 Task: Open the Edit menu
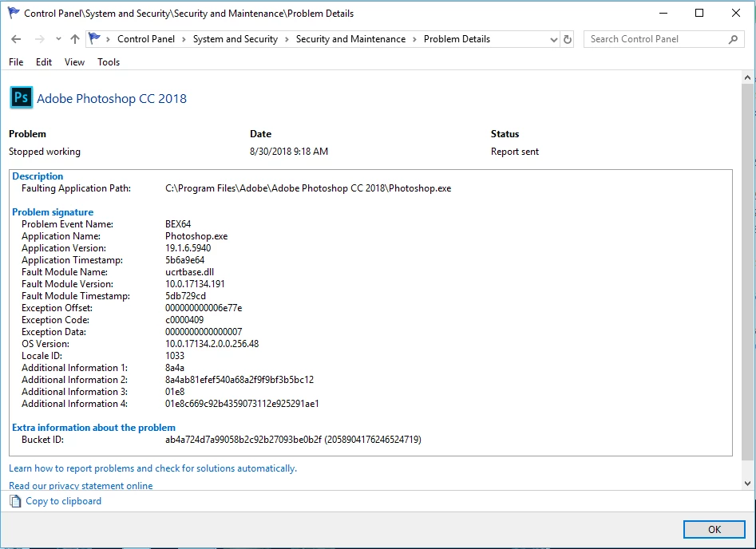point(44,62)
